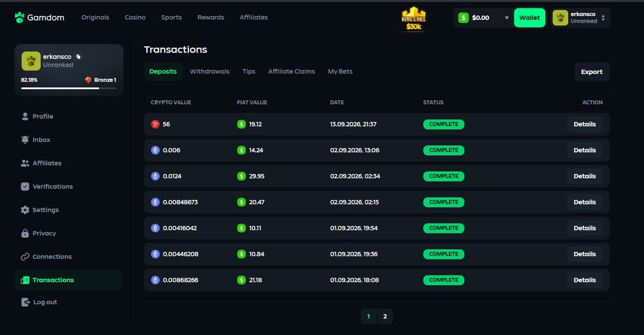
Task: Click the red Tron coin icon for 56
Action: pyautogui.click(x=155, y=124)
